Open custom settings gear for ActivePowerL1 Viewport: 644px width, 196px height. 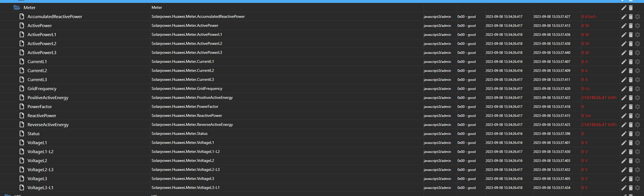(x=637, y=35)
